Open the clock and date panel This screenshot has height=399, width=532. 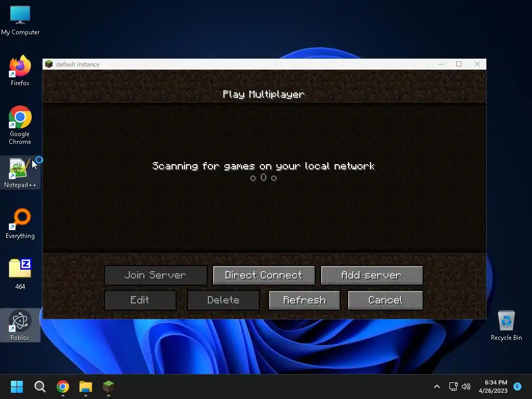tap(493, 387)
